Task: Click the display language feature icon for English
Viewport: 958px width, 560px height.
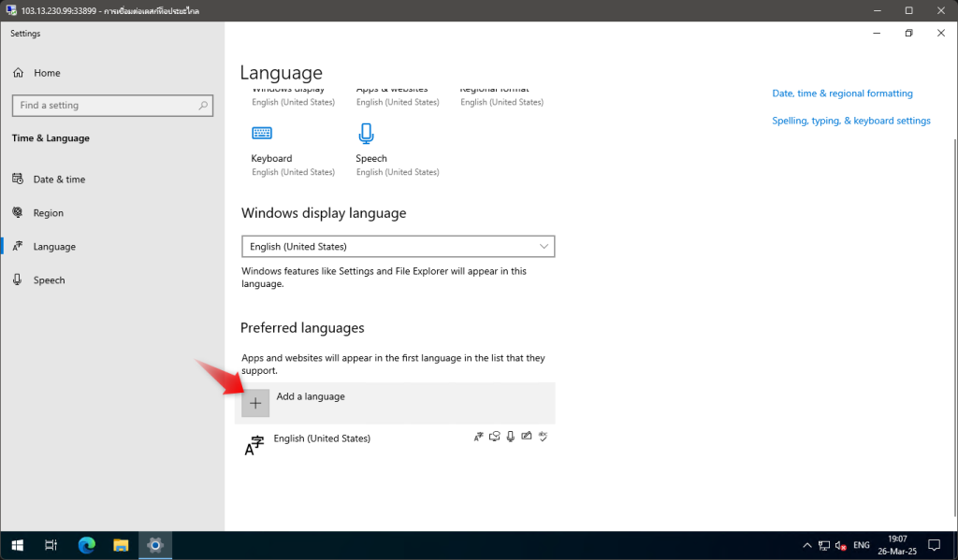Action: click(478, 437)
